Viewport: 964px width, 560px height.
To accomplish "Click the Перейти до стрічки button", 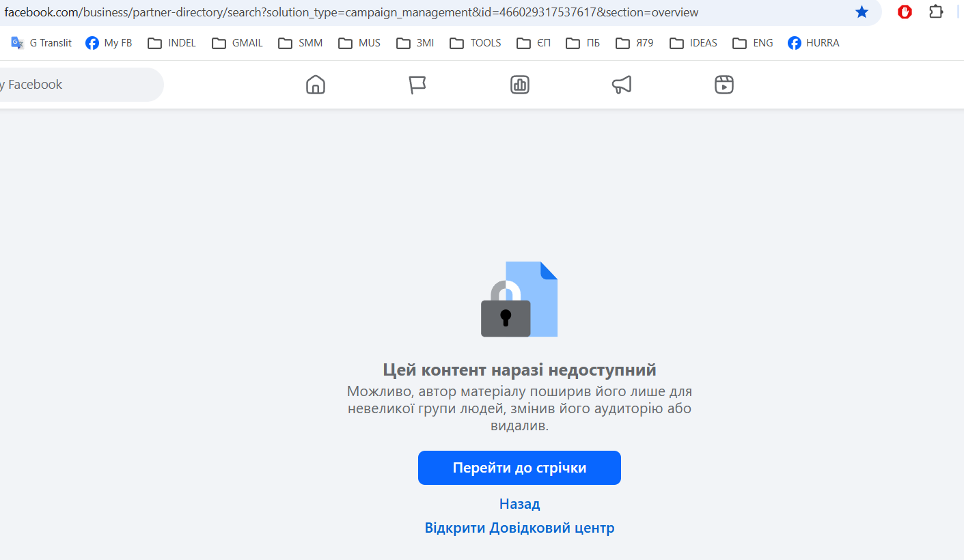I will (x=519, y=468).
